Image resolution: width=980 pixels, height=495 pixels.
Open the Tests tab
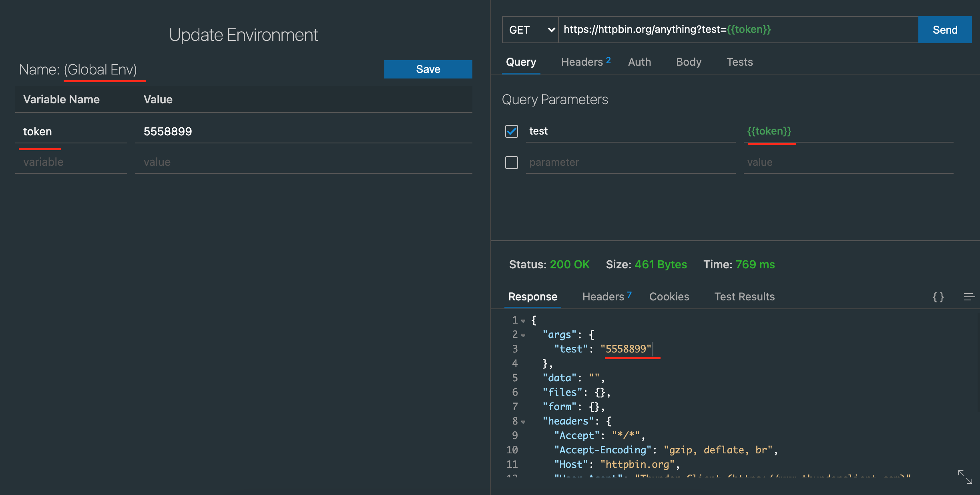[x=739, y=62]
